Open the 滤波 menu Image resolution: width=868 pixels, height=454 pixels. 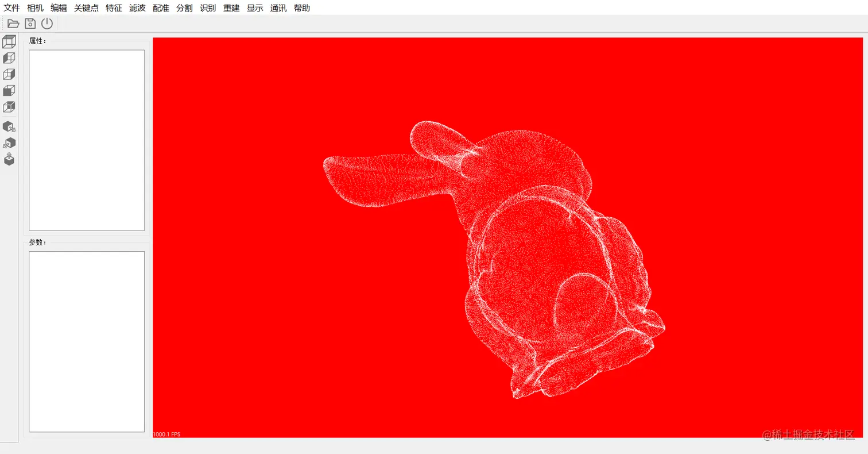click(137, 8)
